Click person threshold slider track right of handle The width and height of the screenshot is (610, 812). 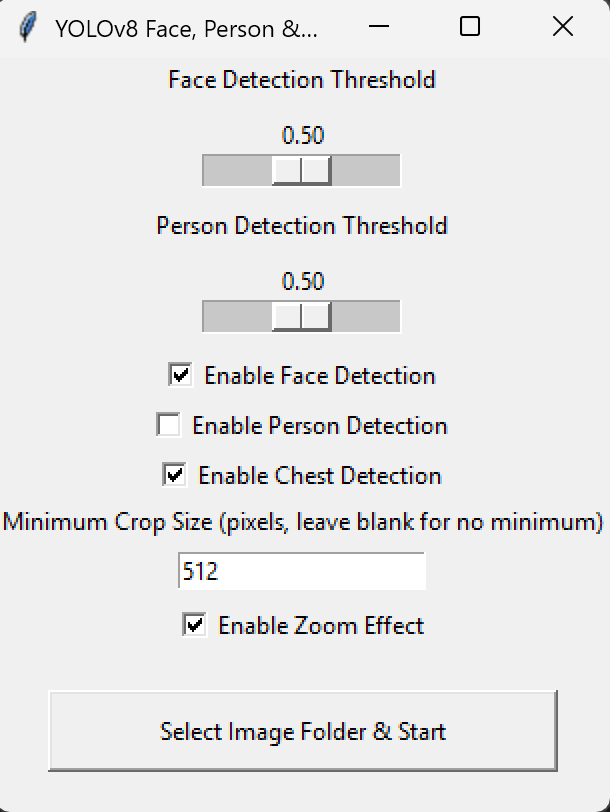click(x=365, y=317)
